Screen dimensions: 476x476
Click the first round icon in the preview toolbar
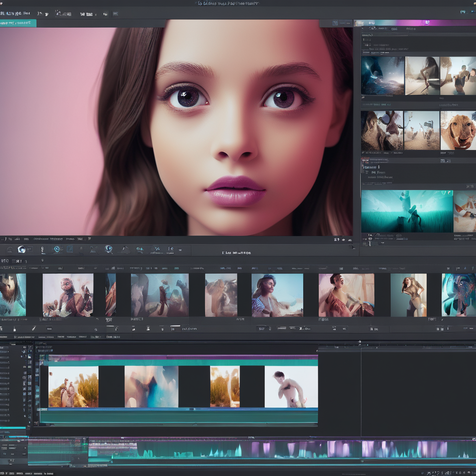tap(21, 250)
